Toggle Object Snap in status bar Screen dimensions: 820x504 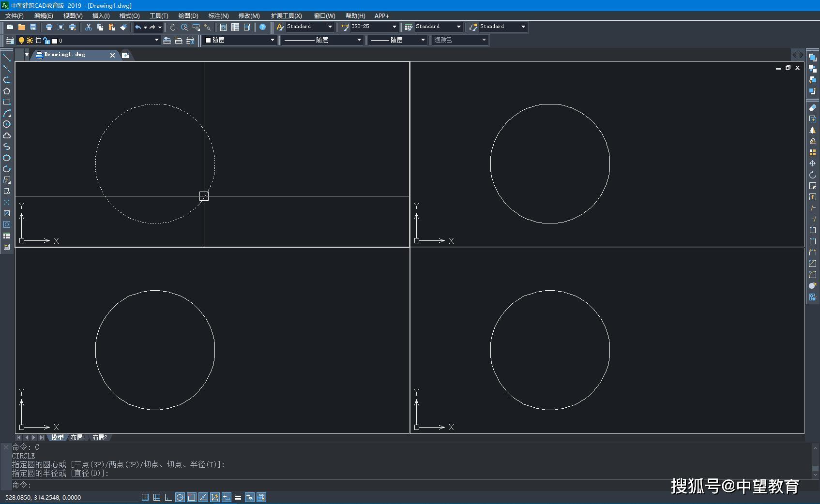191,497
